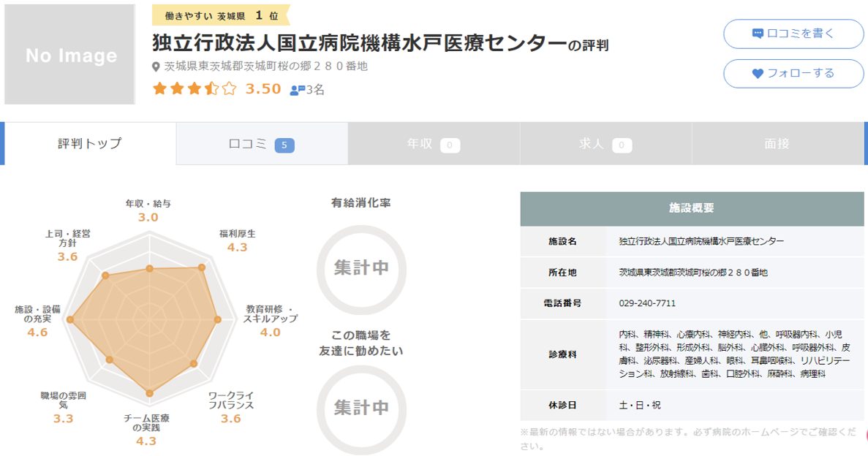Viewport: 868px width, 456px height.
Task: Click the location pin icon next to the address
Action: tap(155, 65)
